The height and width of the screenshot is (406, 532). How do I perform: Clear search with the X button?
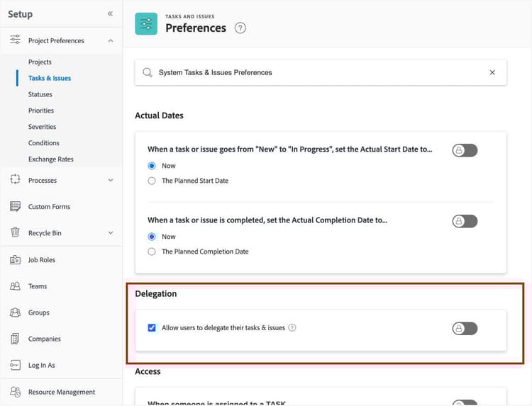pyautogui.click(x=492, y=72)
